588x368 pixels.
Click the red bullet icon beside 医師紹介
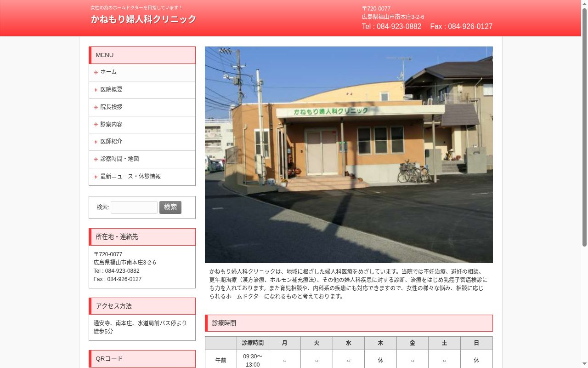coord(96,142)
